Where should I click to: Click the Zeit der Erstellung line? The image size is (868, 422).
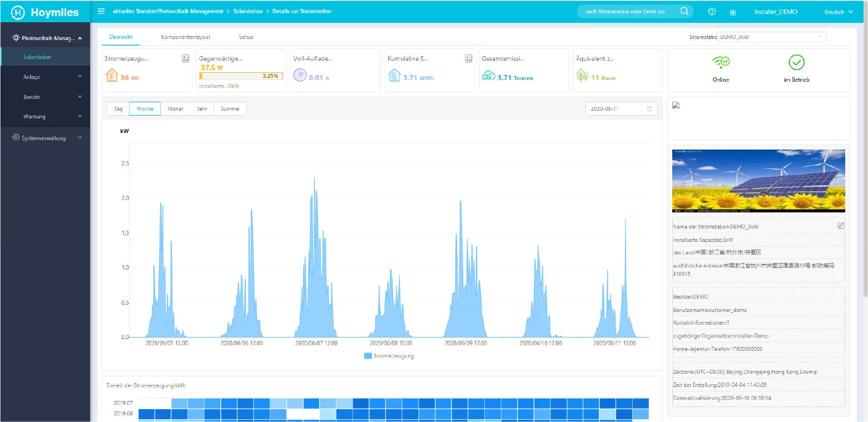(x=720, y=385)
